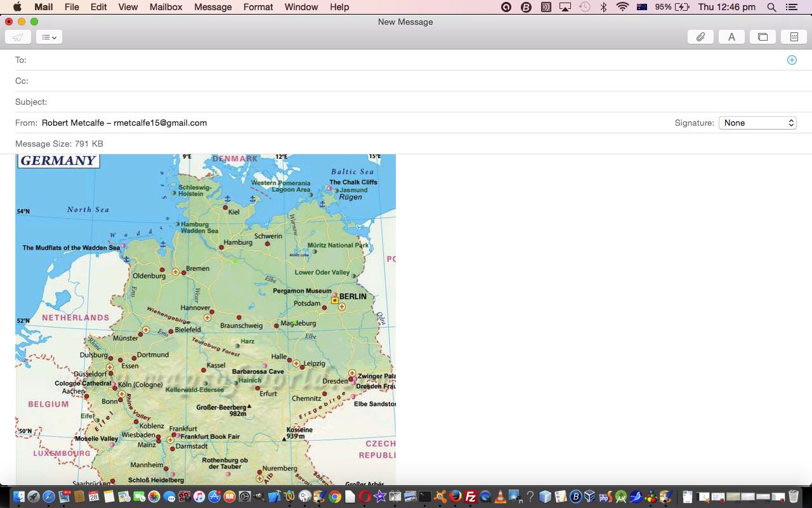
Task: Toggle the stationery pane button
Action: (x=794, y=37)
